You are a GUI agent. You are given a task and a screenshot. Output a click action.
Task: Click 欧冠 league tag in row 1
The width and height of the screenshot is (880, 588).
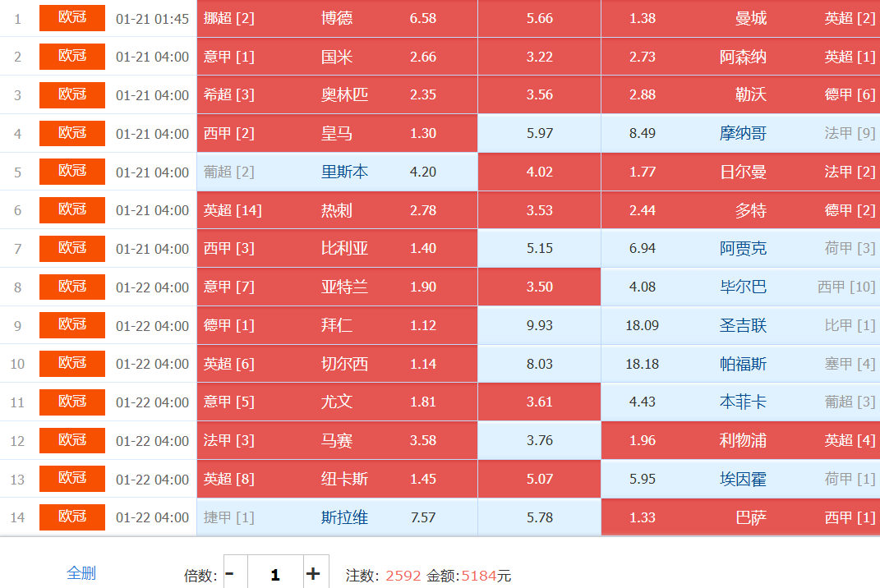[72, 18]
